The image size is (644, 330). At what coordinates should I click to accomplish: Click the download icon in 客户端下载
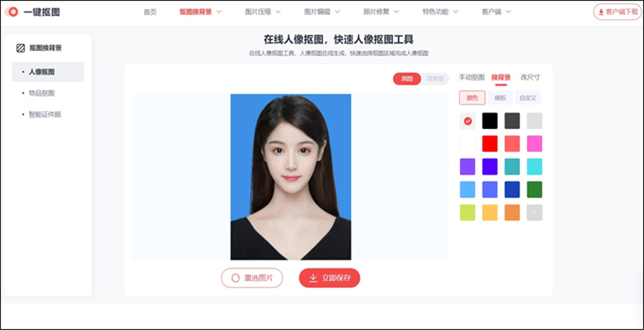pos(601,13)
